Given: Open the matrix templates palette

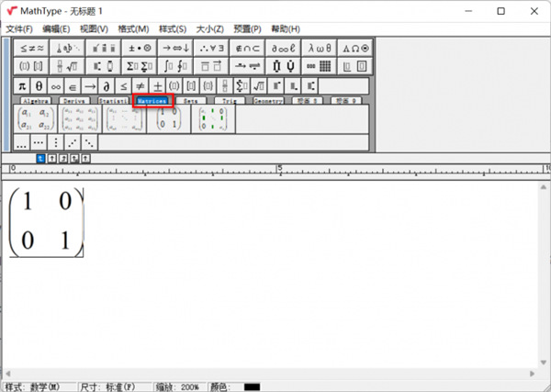Looking at the screenshot, I should coord(319,66).
